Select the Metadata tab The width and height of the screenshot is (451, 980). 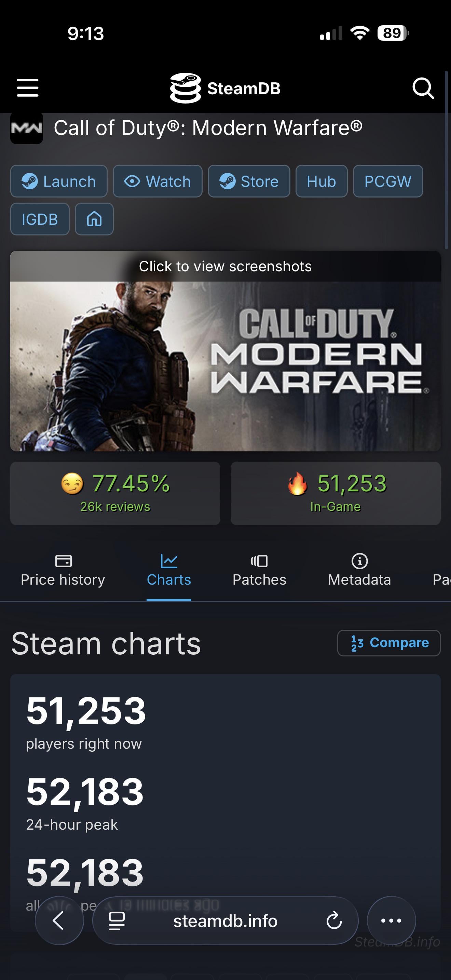(x=359, y=571)
